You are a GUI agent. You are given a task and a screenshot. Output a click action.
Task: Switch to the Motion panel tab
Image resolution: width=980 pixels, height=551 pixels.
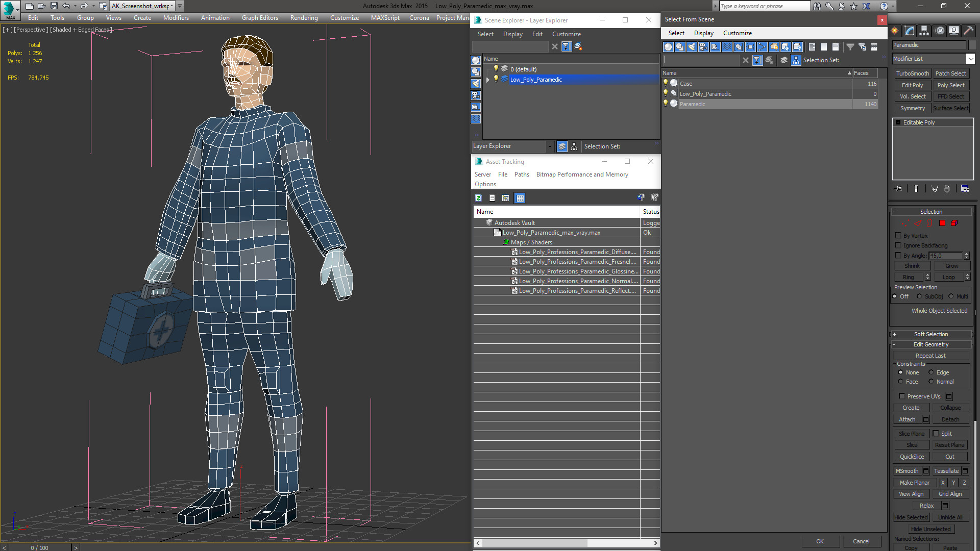(x=939, y=31)
